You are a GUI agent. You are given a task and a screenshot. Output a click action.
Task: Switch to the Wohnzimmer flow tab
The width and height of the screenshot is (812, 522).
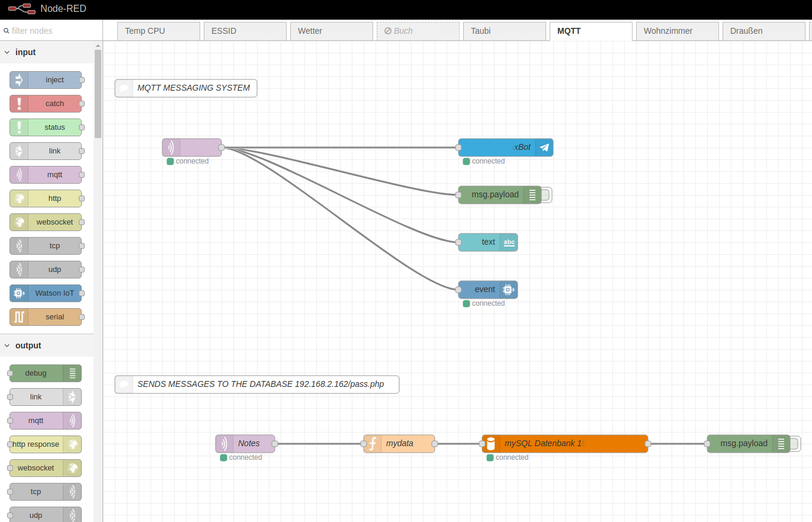(x=676, y=31)
